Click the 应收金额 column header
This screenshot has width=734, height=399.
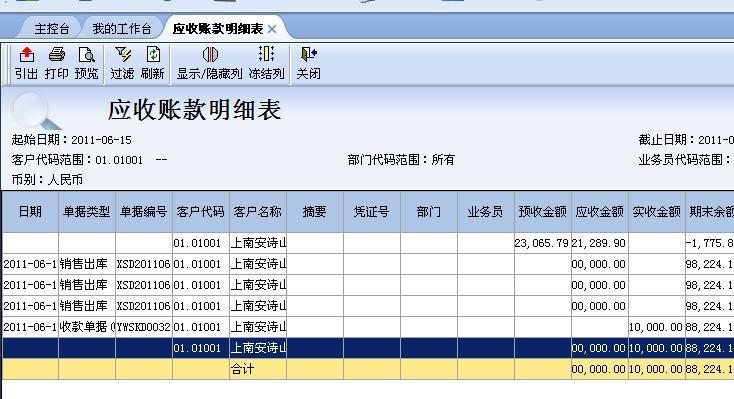600,212
